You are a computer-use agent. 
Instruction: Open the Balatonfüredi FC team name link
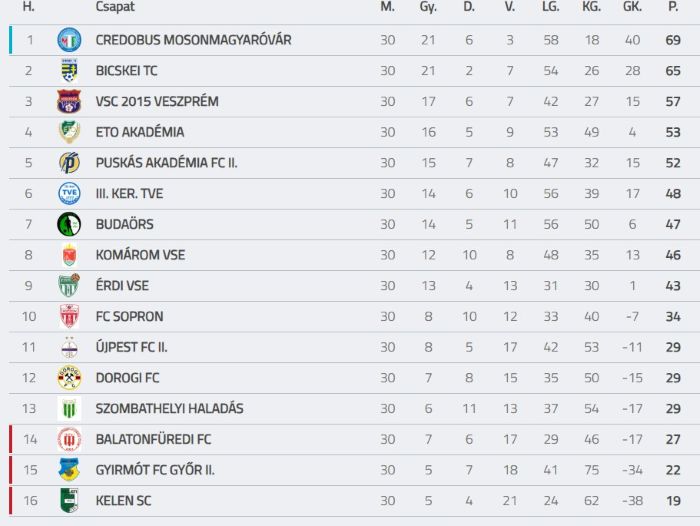pyautogui.click(x=154, y=439)
